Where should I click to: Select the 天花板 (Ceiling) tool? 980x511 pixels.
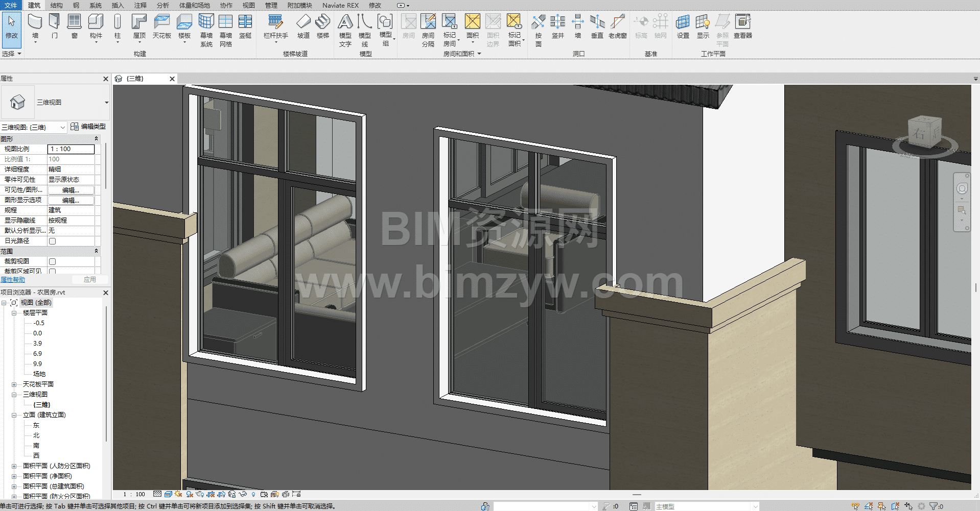pos(161,27)
